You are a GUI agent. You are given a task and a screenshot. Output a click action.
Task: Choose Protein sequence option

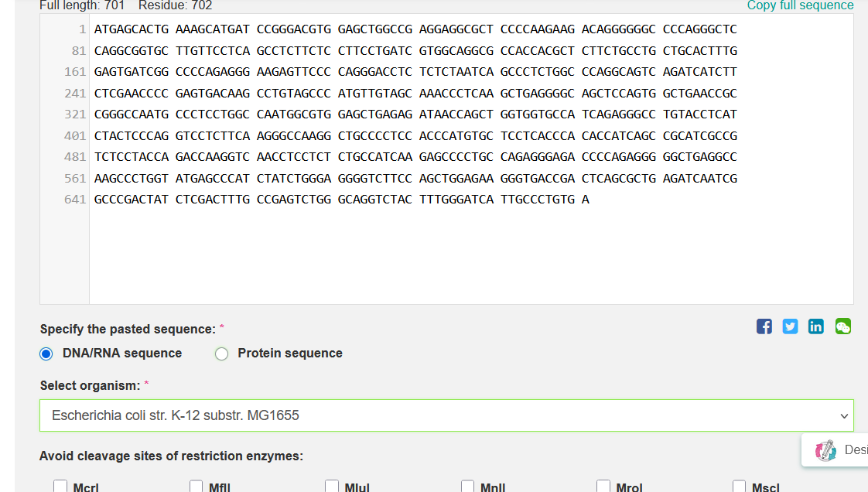222,354
